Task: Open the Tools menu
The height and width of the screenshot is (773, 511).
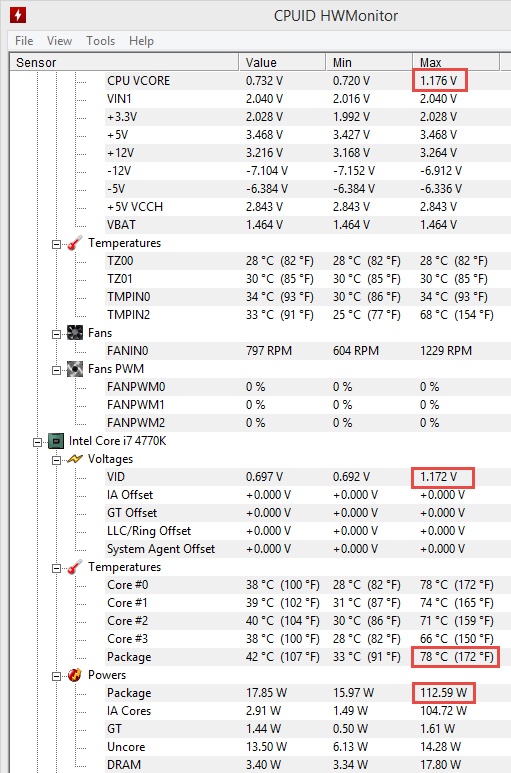Action: (x=101, y=41)
